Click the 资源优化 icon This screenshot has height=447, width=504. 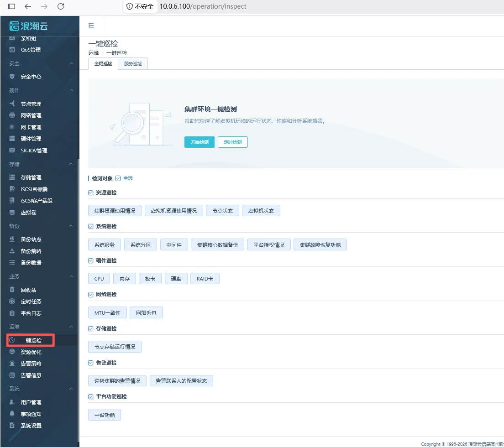click(12, 352)
